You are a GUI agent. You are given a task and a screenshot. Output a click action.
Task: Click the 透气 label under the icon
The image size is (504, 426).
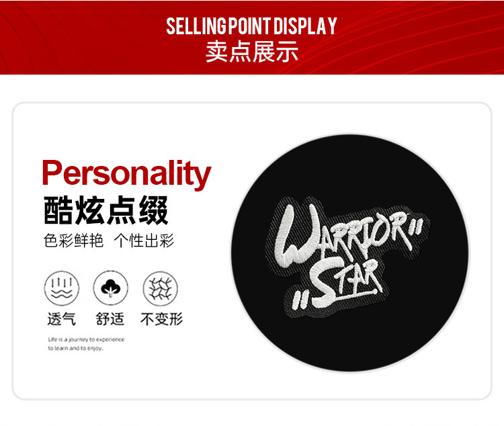[x=62, y=319]
